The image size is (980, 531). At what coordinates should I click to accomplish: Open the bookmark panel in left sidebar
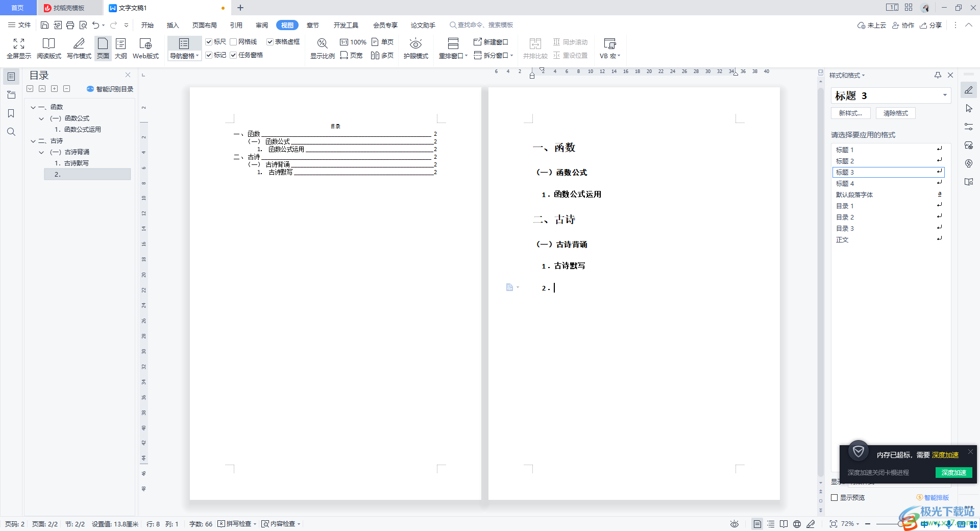[11, 113]
